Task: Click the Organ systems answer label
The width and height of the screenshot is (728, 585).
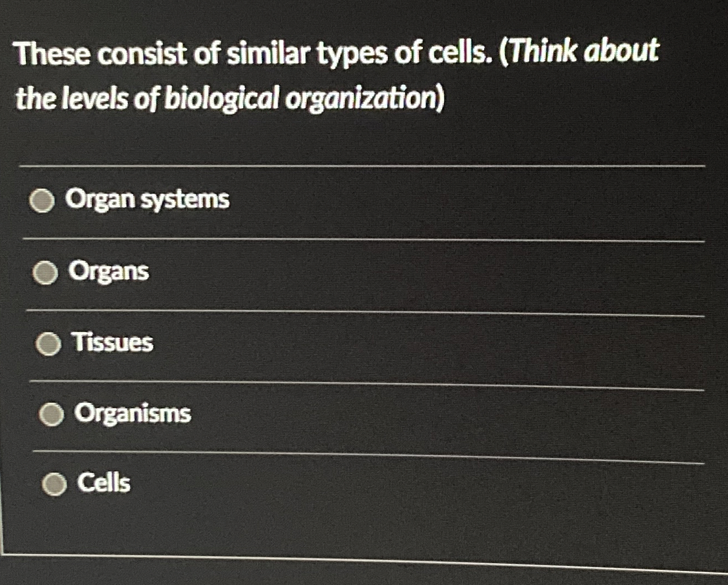Action: click(x=146, y=200)
